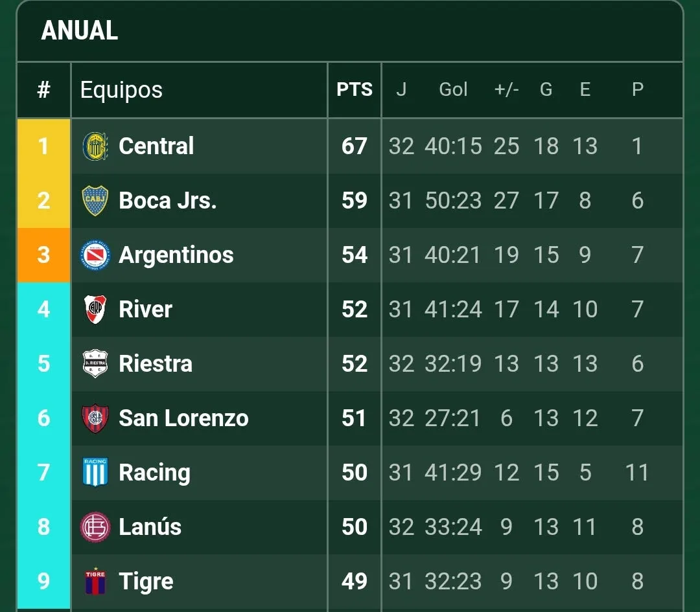Image resolution: width=700 pixels, height=612 pixels.
Task: Select the Lanús team crest
Action: click(x=95, y=527)
